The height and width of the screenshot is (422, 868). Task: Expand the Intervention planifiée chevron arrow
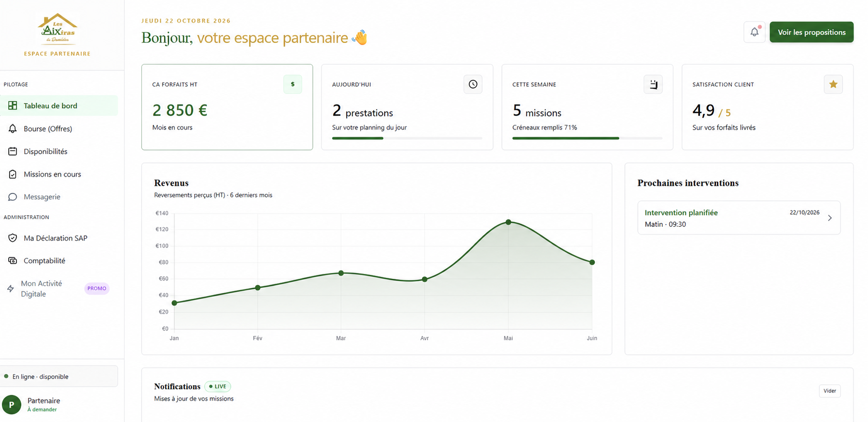(x=830, y=218)
